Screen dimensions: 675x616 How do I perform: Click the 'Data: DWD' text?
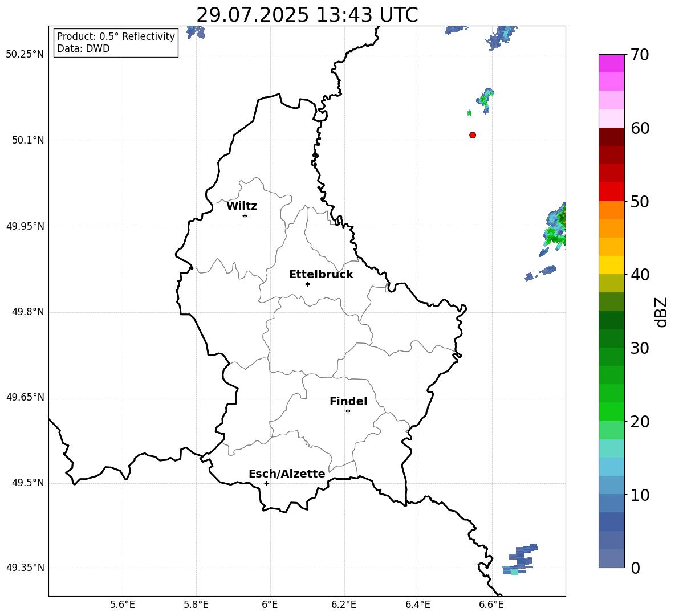point(83,48)
